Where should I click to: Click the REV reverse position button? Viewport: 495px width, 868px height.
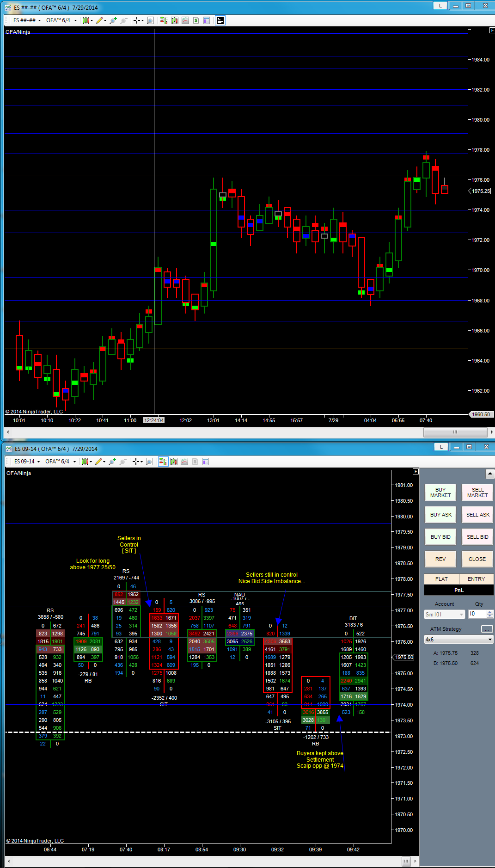coord(440,559)
